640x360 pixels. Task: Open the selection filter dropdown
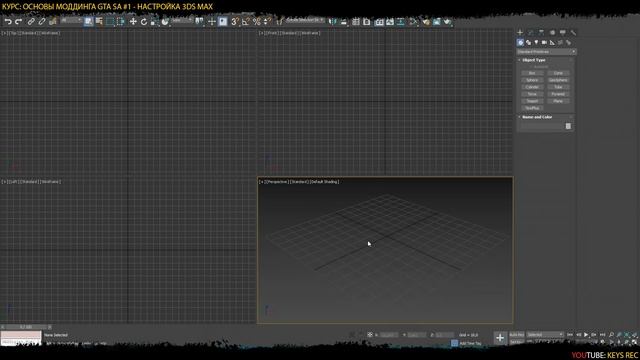[71, 20]
